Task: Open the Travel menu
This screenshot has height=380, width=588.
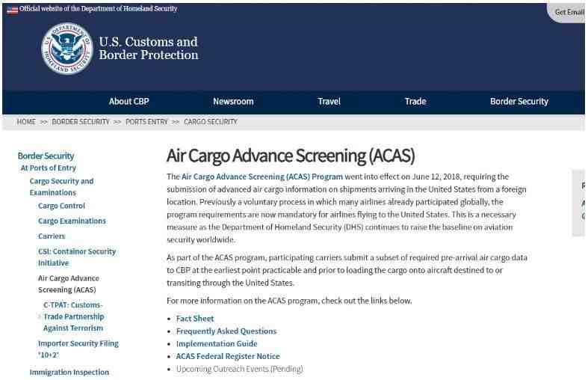Action: (x=329, y=102)
